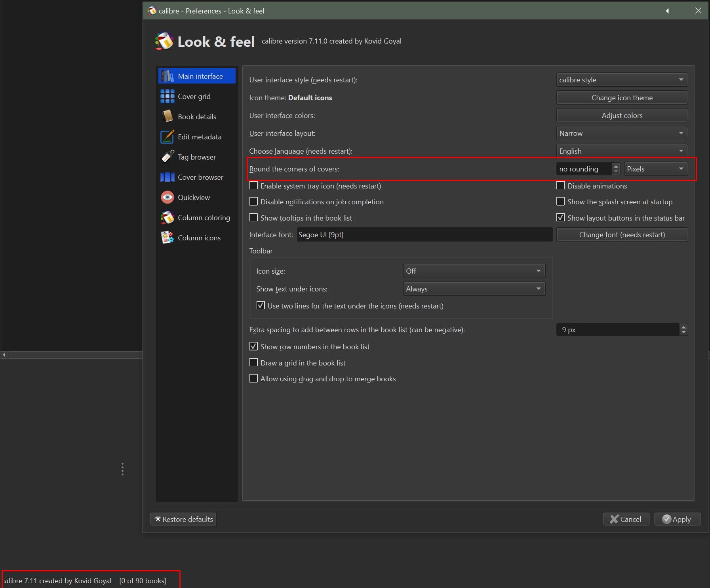
Task: Click the Quickview eye icon
Action: pyautogui.click(x=167, y=197)
